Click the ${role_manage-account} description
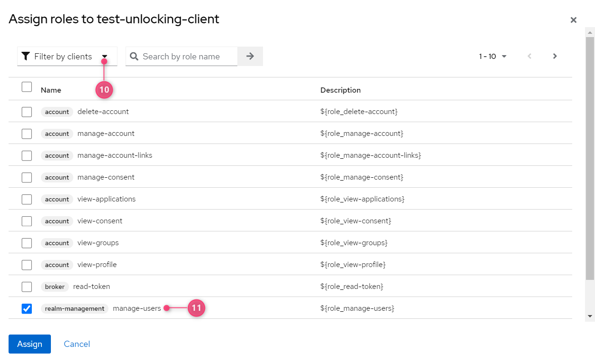The width and height of the screenshot is (595, 364). point(362,134)
